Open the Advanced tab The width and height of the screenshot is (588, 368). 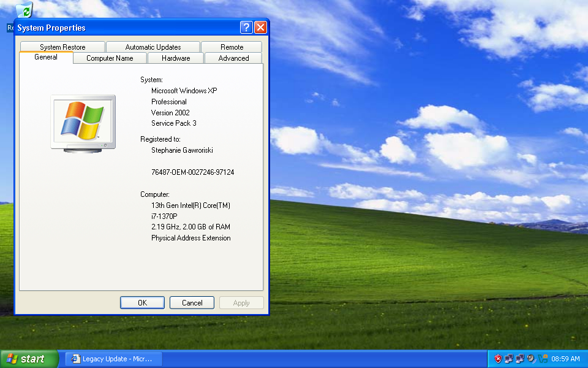pos(233,58)
